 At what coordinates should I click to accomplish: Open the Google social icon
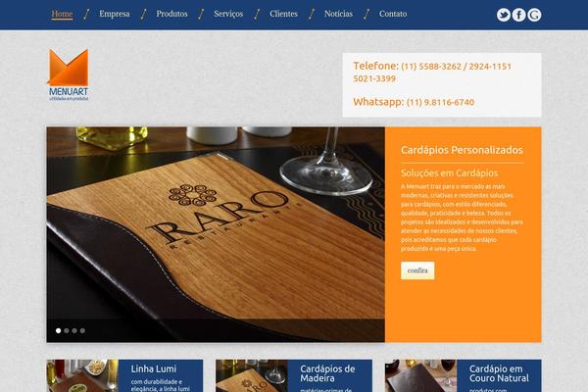(534, 15)
